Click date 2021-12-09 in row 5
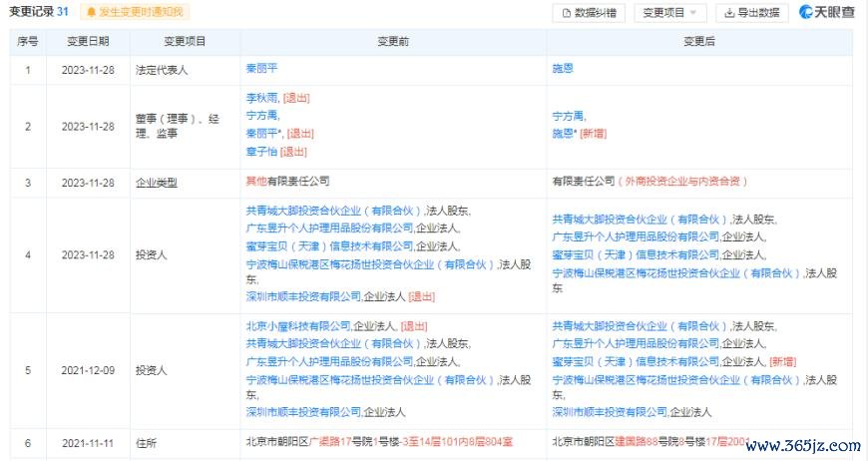Screen dimensions: 868x461 click(x=88, y=370)
